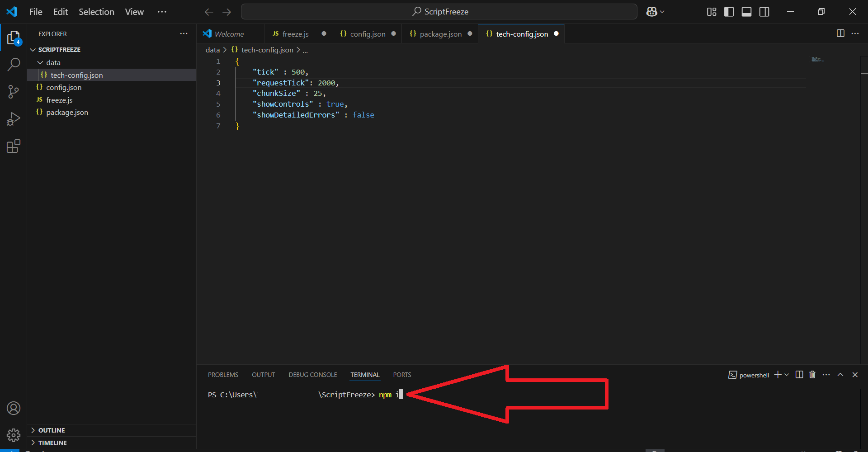Create a new terminal with plus

coord(778,375)
